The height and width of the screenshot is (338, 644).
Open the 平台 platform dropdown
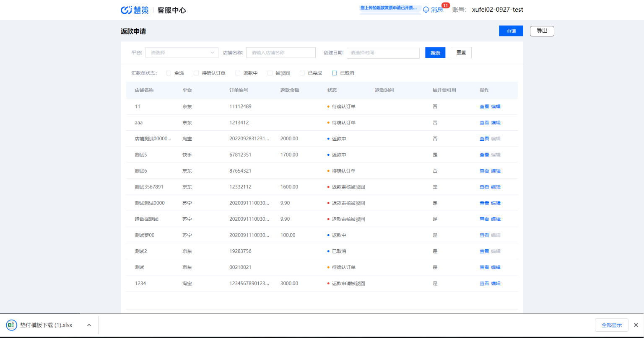pyautogui.click(x=182, y=53)
